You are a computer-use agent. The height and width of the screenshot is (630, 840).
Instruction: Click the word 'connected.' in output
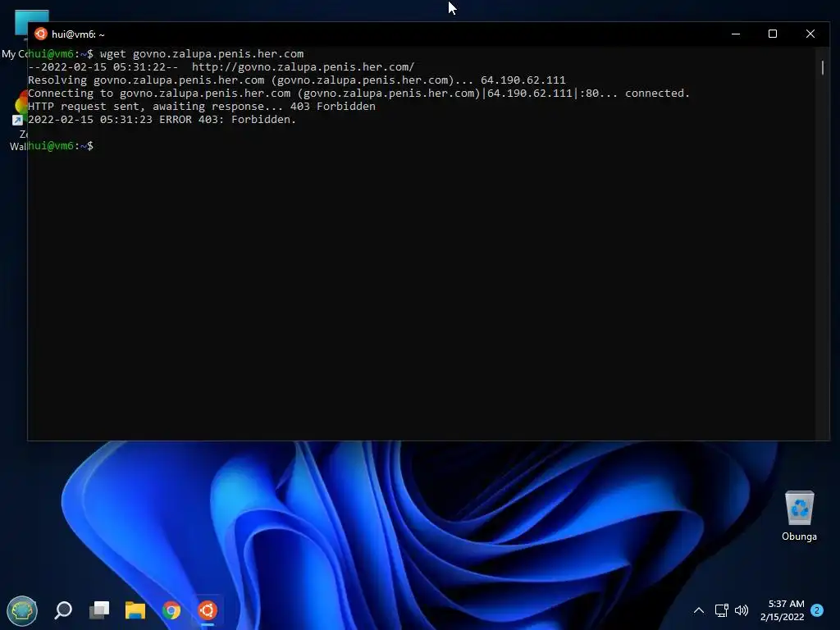pos(657,94)
